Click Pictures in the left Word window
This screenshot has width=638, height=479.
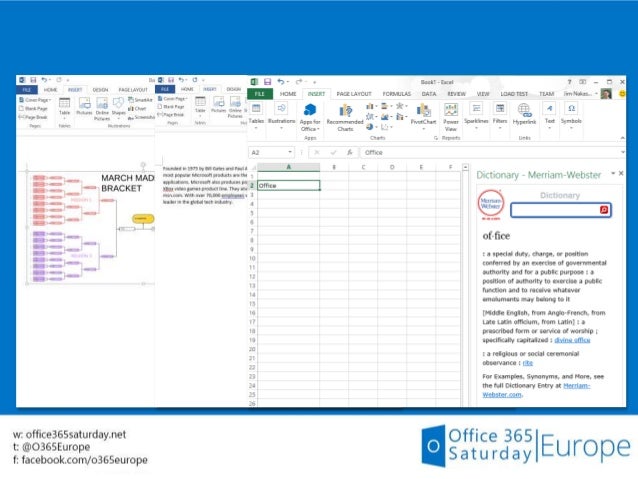coord(84,107)
